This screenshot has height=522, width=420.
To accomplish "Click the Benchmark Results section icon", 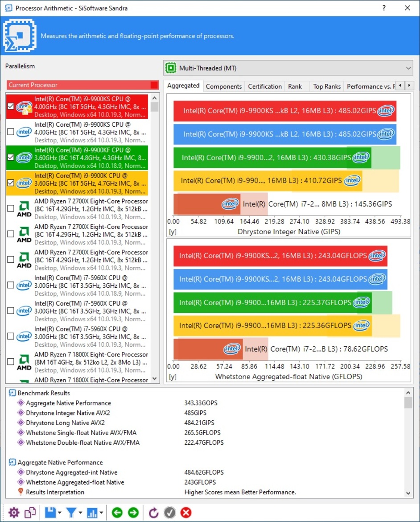I will pyautogui.click(x=12, y=393).
